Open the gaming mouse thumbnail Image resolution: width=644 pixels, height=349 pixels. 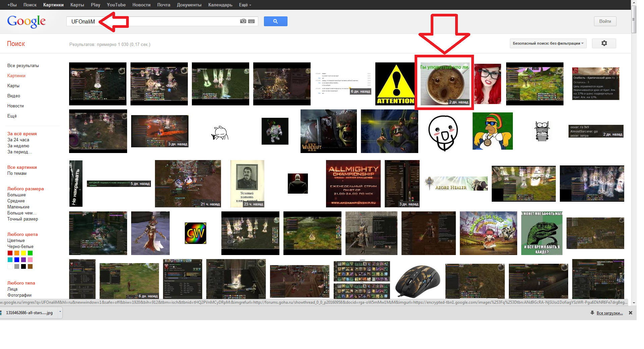coord(418,281)
